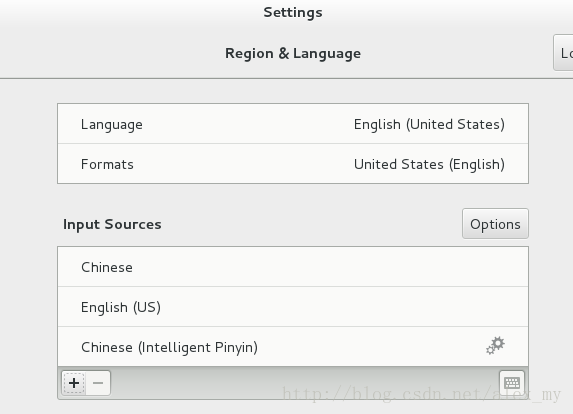
Task: Click the Input Sources section heading
Action: pos(112,224)
